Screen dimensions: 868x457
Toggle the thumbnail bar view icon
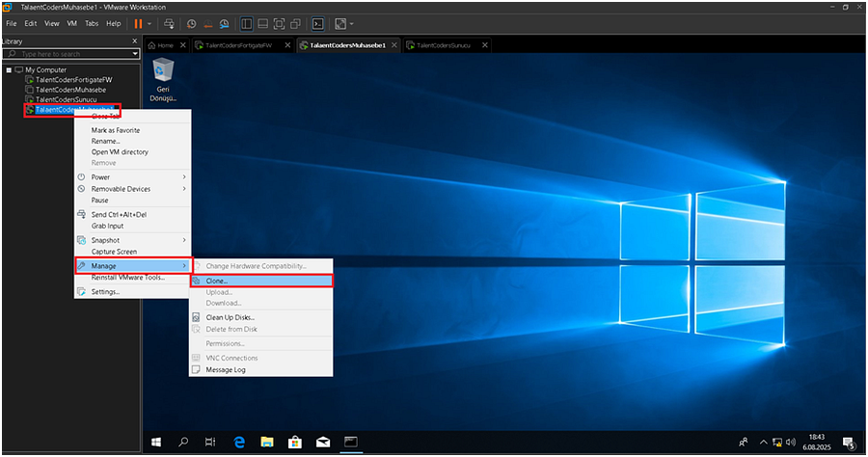click(263, 24)
